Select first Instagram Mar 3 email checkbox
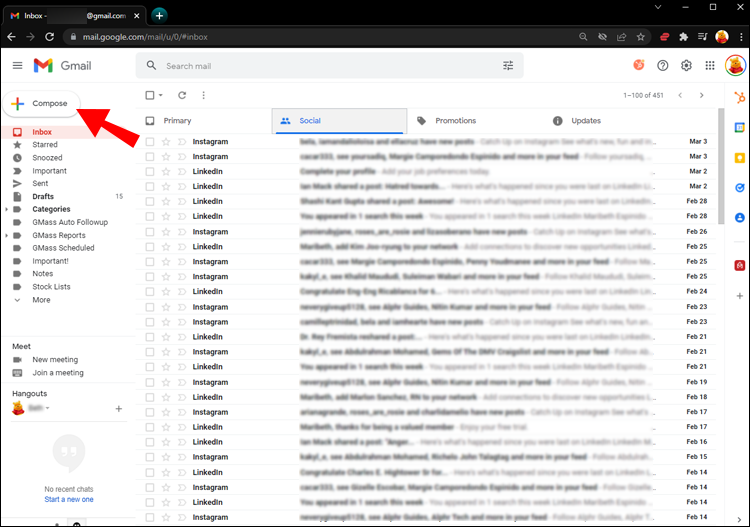This screenshot has width=750, height=527. [x=150, y=142]
